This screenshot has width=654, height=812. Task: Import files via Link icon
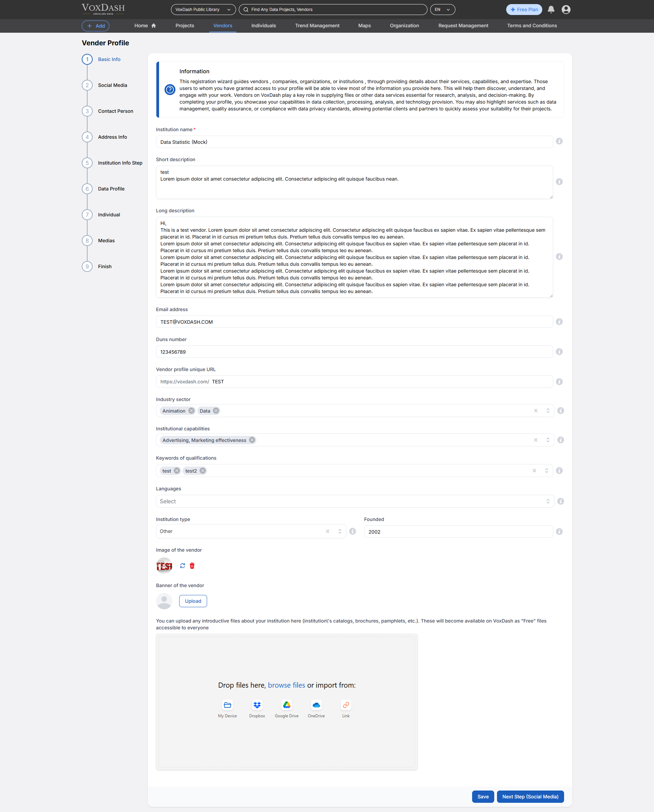click(x=345, y=705)
